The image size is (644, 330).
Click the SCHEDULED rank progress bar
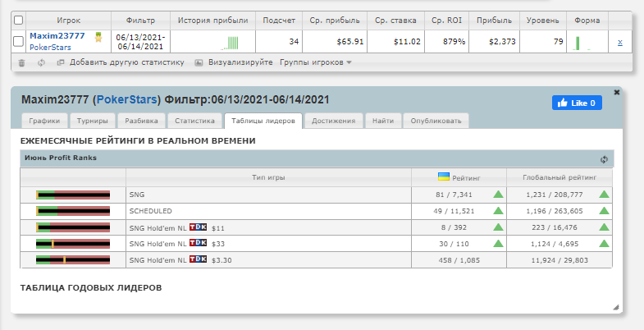(73, 211)
